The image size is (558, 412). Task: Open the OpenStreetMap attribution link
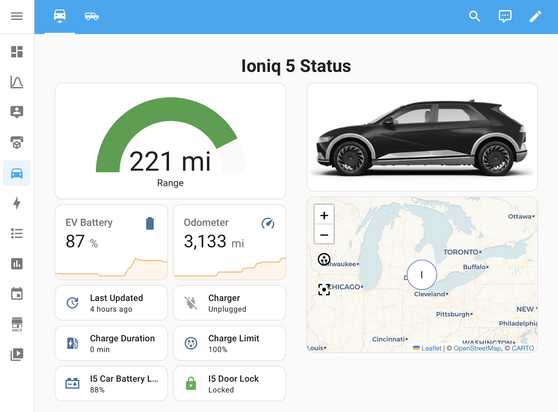pyautogui.click(x=477, y=348)
